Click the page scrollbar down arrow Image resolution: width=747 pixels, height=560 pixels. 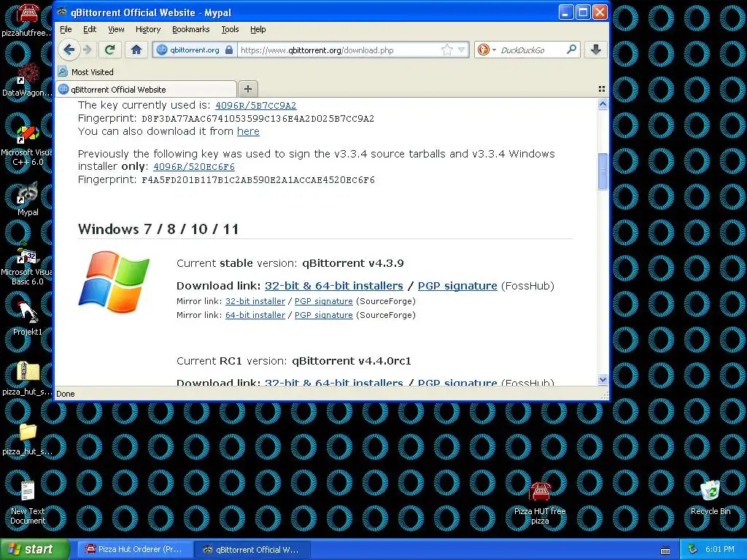(x=603, y=379)
